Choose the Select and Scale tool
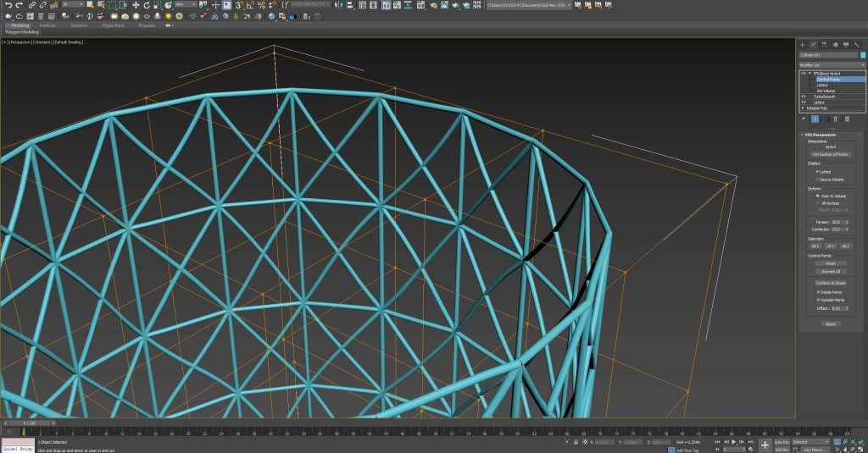 (x=157, y=5)
